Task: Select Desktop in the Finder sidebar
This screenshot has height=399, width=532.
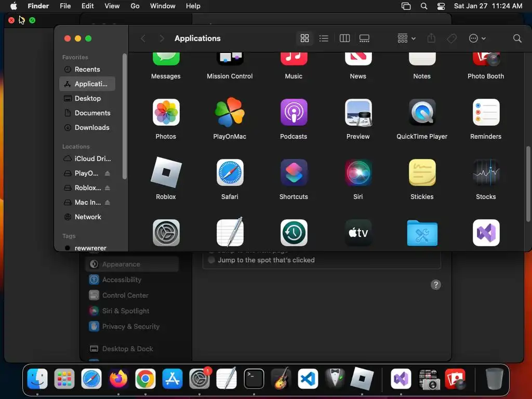Action: pos(87,98)
